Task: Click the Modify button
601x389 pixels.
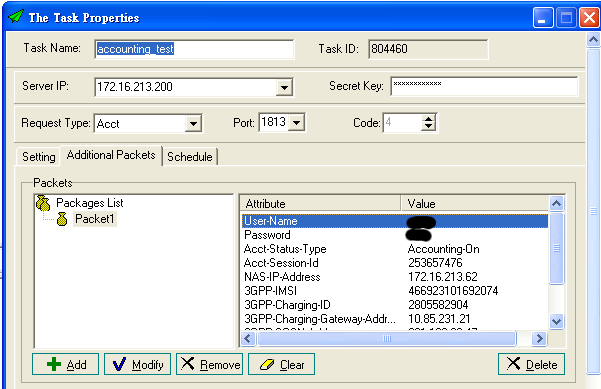Action: 138,364
